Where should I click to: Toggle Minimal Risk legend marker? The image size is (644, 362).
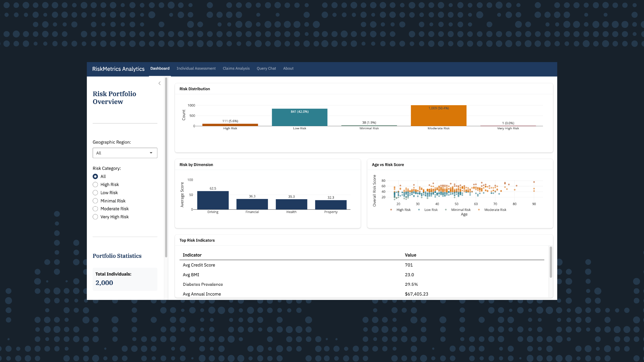(446, 210)
